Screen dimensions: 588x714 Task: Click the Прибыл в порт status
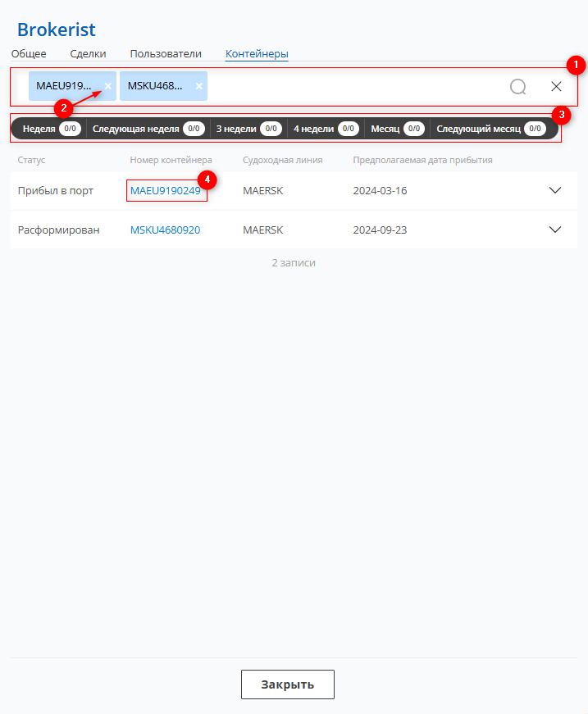(56, 191)
